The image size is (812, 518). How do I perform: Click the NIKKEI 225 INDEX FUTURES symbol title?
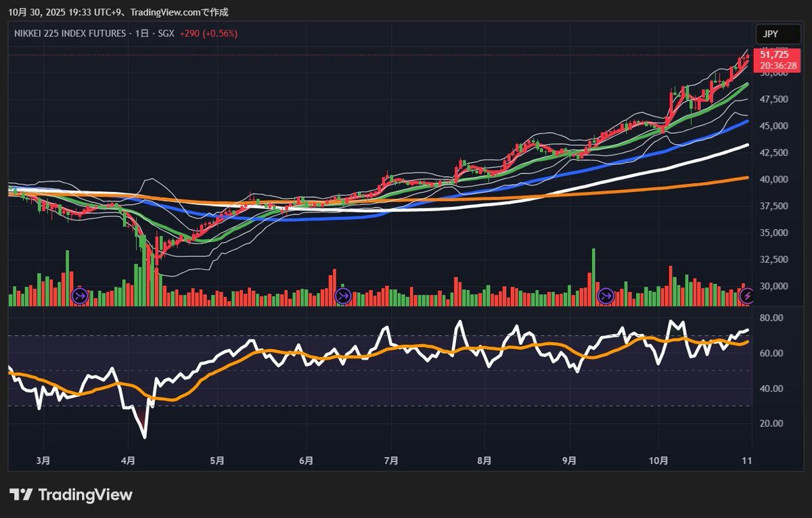point(70,33)
